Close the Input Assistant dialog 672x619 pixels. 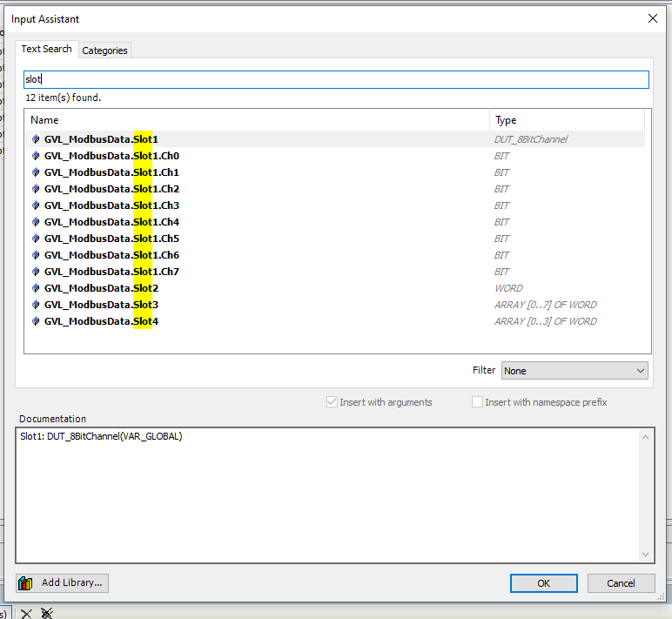pyautogui.click(x=653, y=18)
